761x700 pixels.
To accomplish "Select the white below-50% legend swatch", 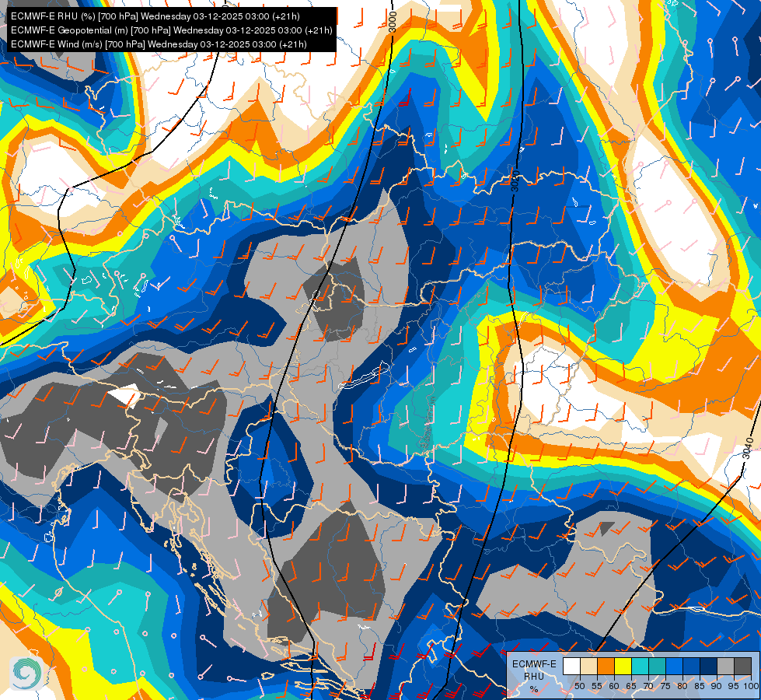I will (x=571, y=666).
